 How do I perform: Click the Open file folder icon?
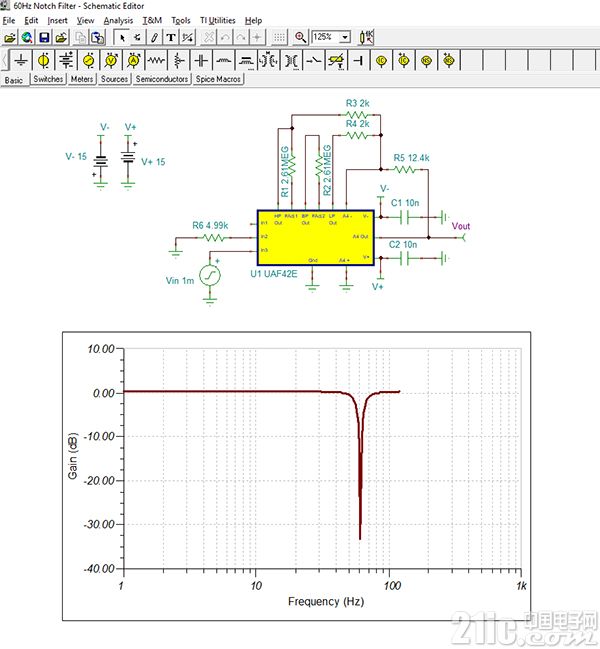pos(10,38)
